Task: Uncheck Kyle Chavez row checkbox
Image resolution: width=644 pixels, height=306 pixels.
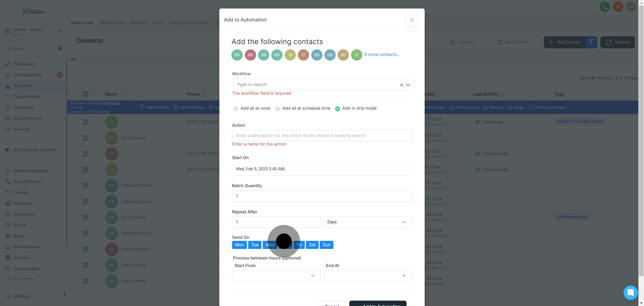Action: pos(85,138)
